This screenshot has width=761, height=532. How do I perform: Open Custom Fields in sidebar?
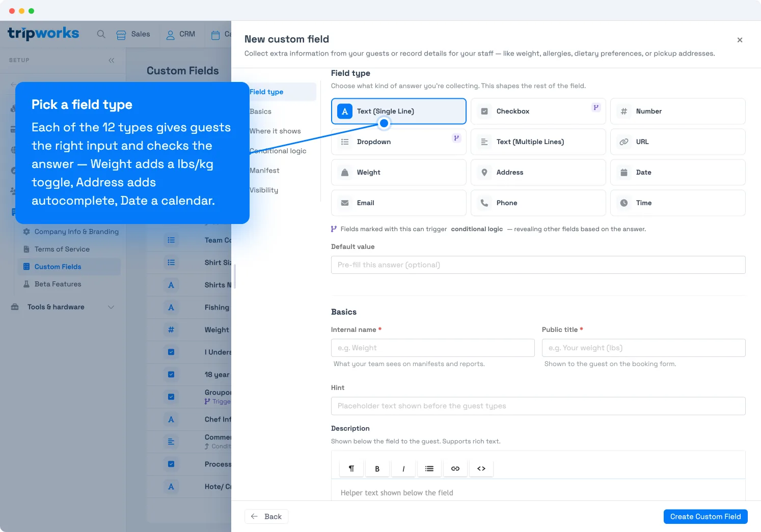69,267
